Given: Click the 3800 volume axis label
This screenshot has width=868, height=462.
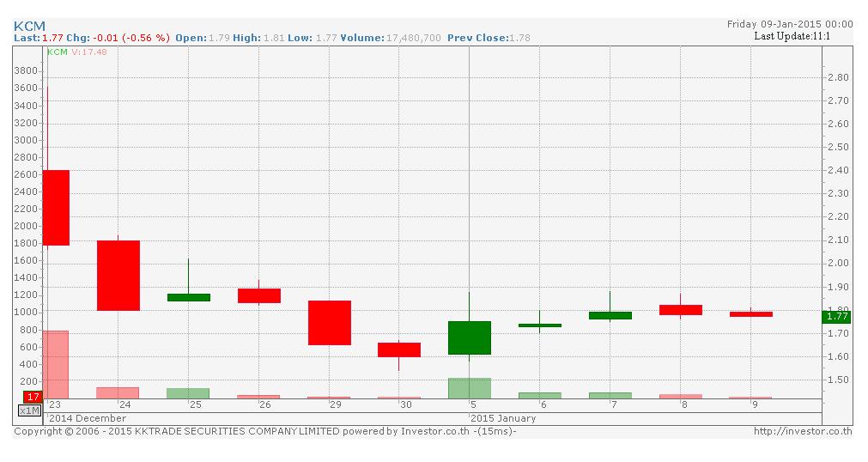Looking at the screenshot, I should coord(26,71).
